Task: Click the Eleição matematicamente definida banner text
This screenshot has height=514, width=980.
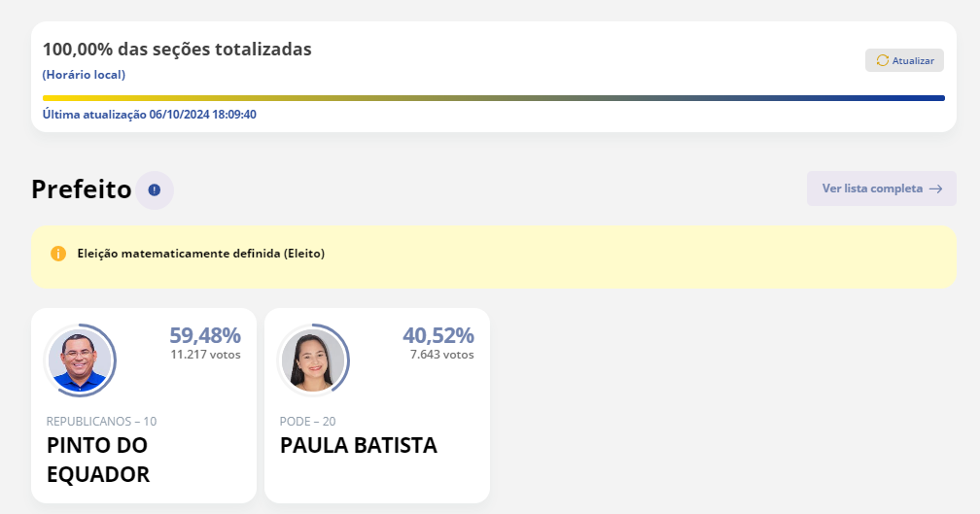Action: click(201, 254)
